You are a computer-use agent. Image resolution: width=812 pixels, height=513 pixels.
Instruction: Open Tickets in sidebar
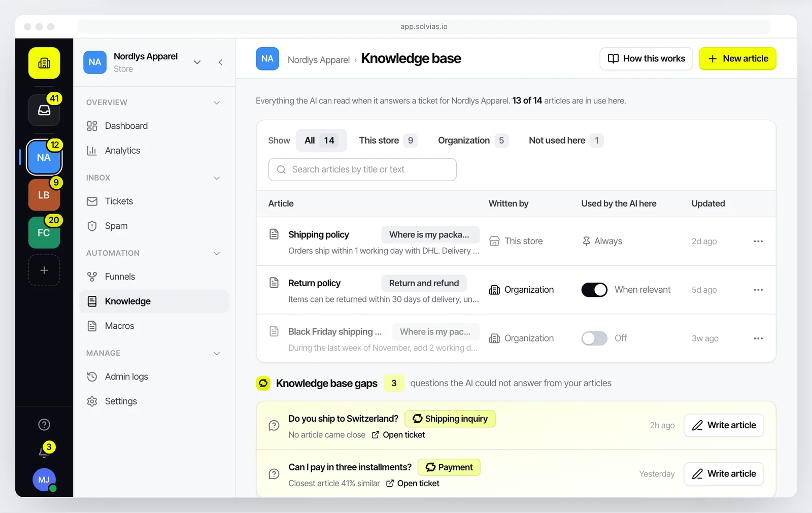[x=154, y=201]
